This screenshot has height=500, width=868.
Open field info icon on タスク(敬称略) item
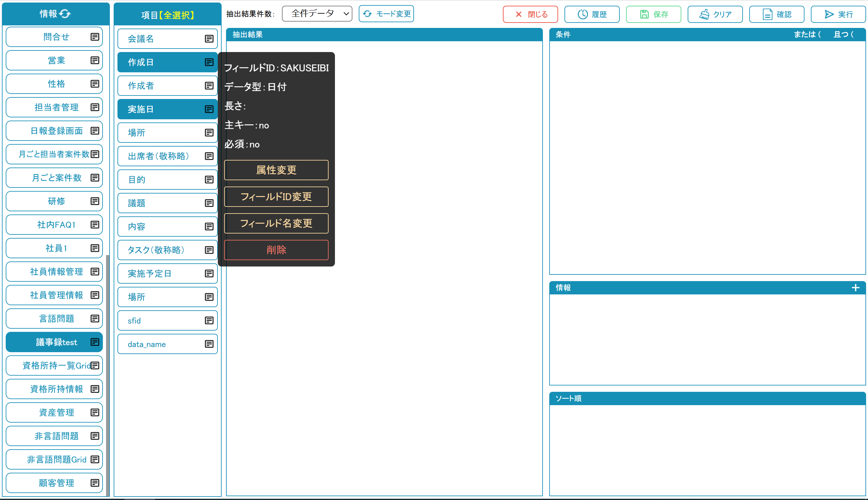click(209, 250)
